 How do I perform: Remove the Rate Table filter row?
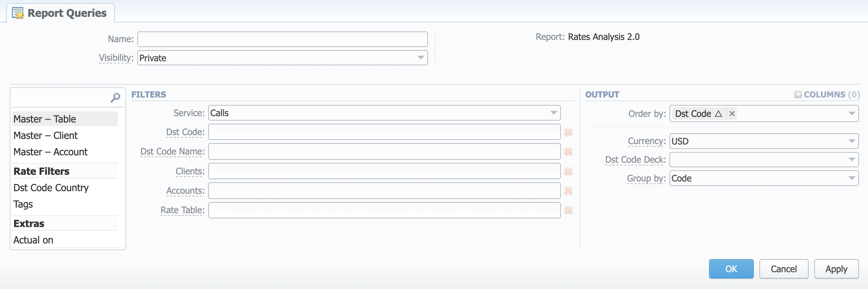(x=568, y=210)
